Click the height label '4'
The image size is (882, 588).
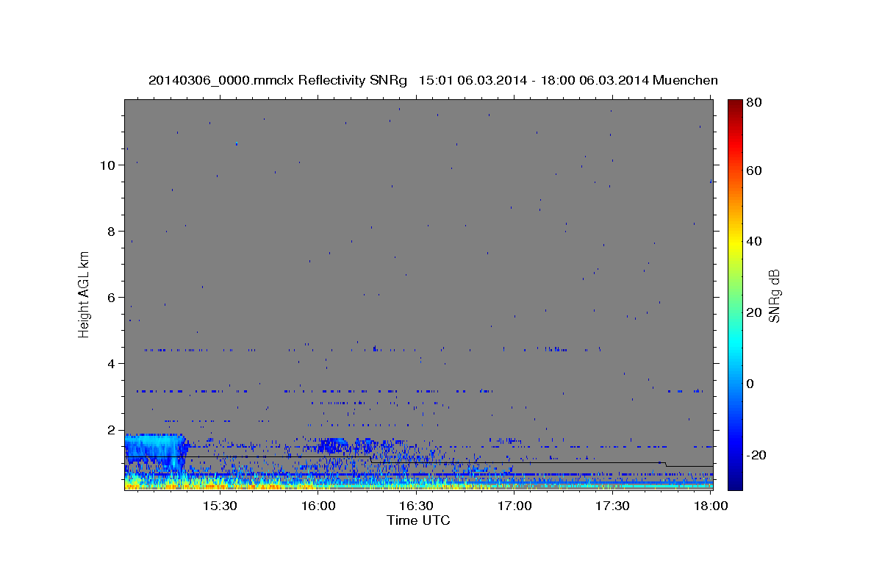coord(111,364)
